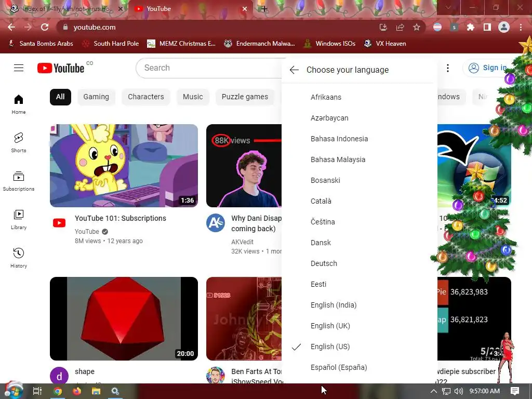This screenshot has width=532, height=399.
Task: Open Shorts in the sidebar
Action: point(19,143)
